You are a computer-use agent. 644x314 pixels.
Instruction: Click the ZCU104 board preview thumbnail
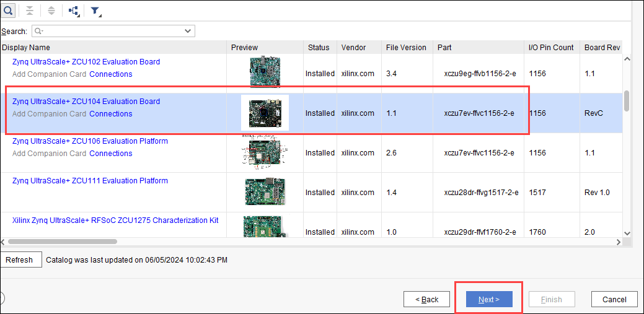(265, 113)
